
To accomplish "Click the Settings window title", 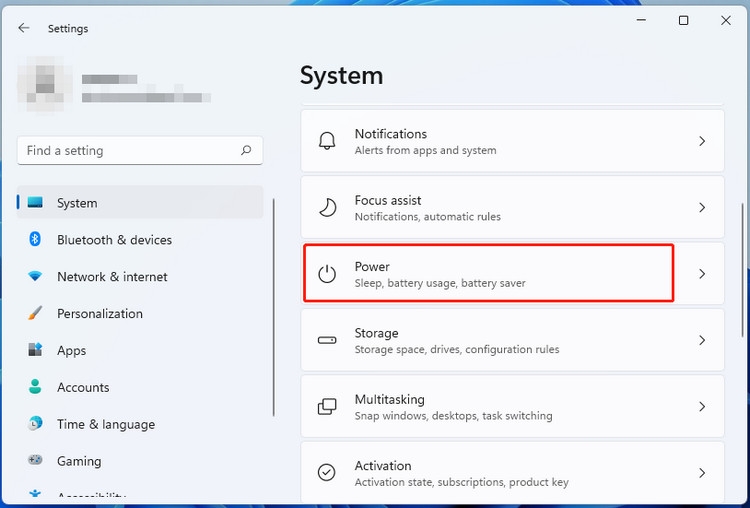I will point(68,29).
